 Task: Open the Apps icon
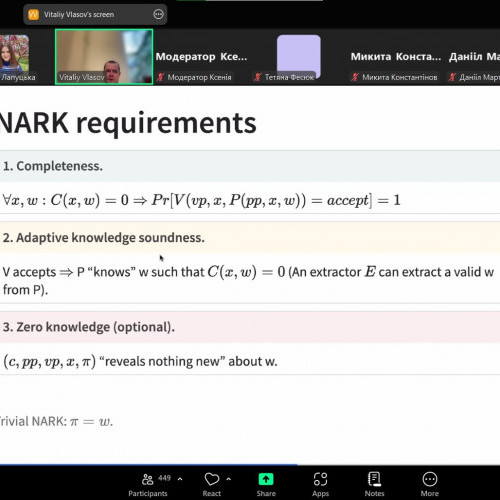point(320,480)
